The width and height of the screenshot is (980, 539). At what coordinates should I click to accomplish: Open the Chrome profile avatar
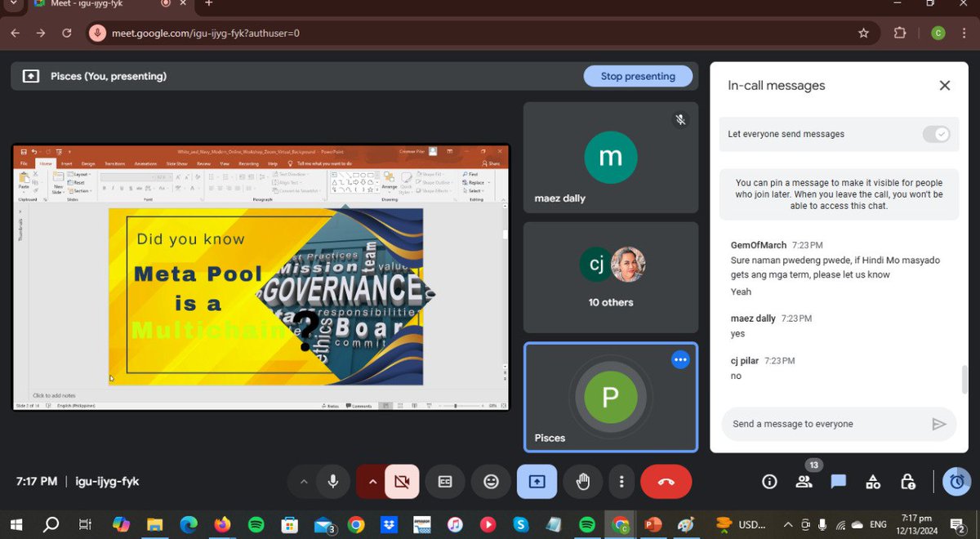[938, 33]
